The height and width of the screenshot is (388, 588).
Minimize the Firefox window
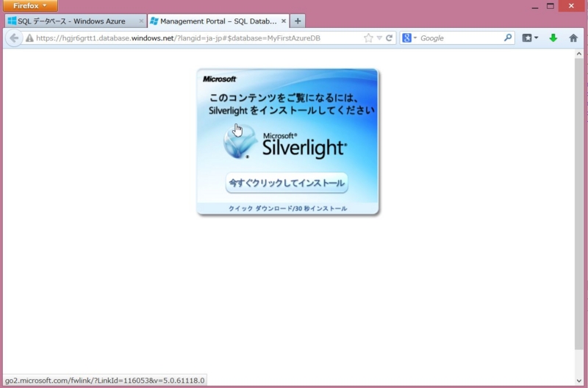(x=535, y=6)
